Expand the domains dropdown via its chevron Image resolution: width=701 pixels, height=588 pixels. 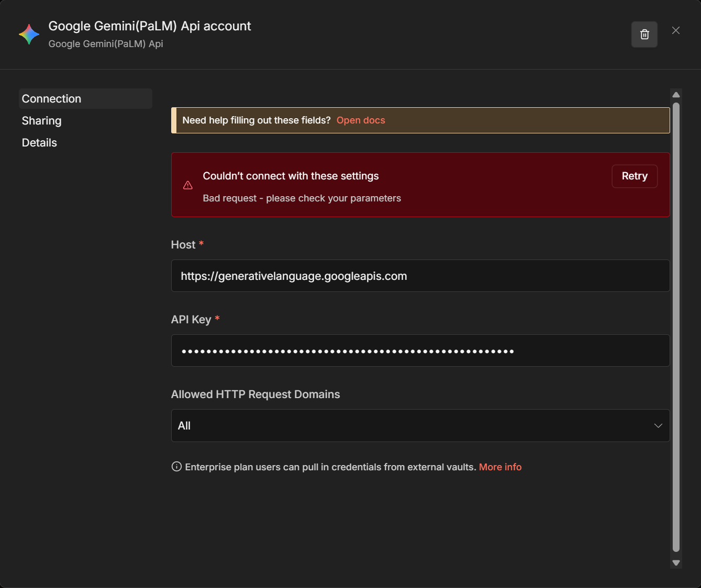point(658,426)
